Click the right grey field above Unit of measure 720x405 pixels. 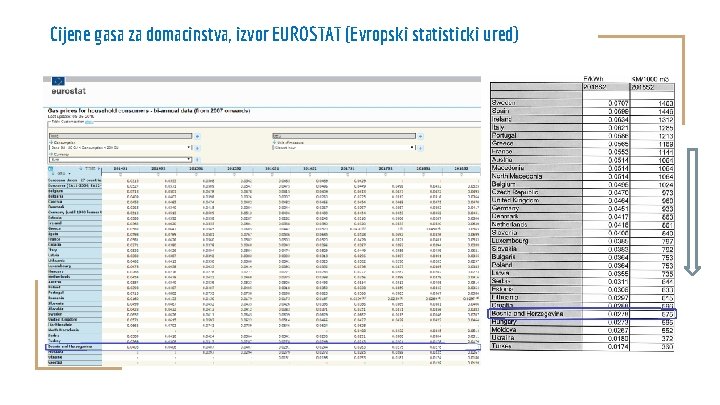coord(344,136)
